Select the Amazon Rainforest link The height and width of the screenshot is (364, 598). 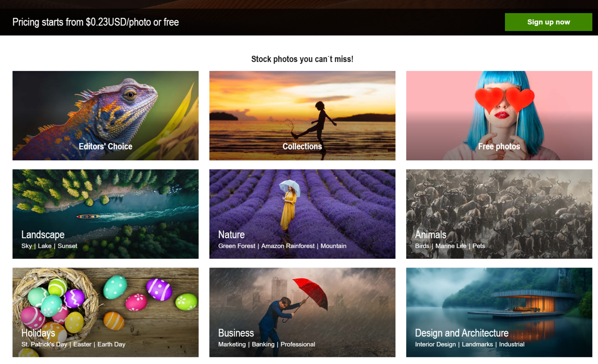(288, 246)
